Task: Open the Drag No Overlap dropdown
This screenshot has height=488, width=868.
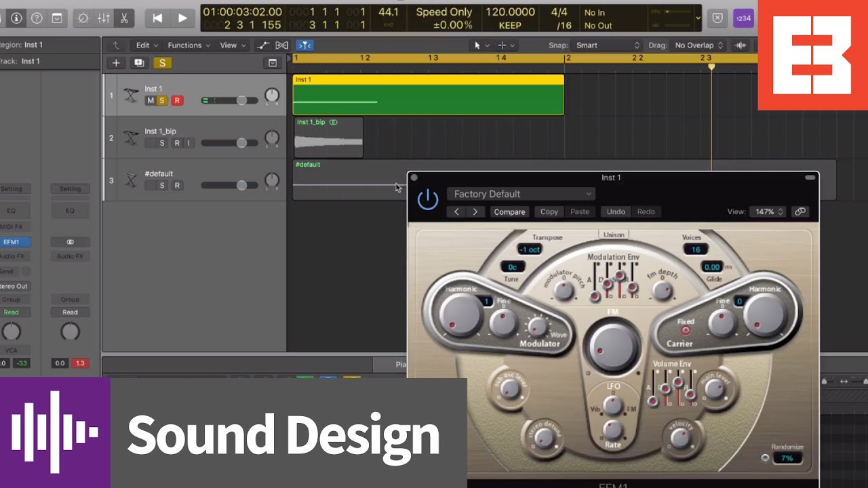Action: 699,45
